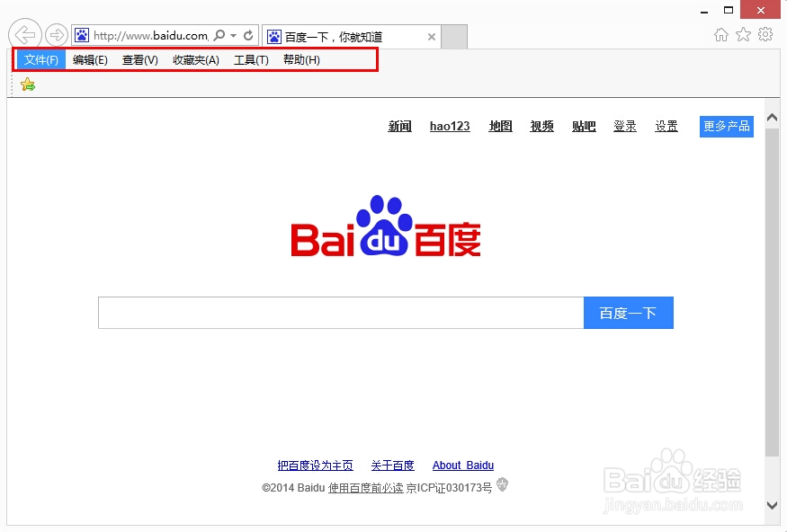
Task: Close the 百度一下，你就知道 tab
Action: pyautogui.click(x=431, y=37)
